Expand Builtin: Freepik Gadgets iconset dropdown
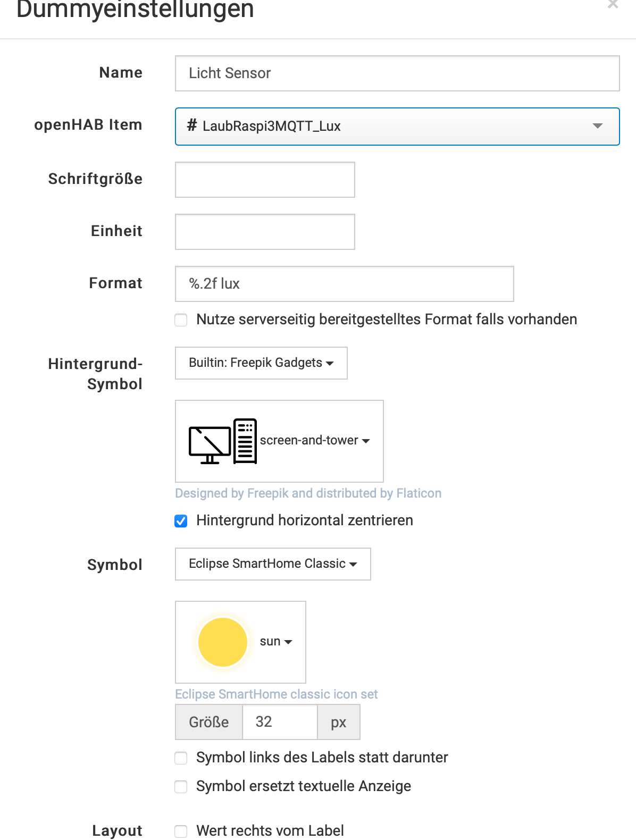Viewport: 636px width, 840px height. point(261,363)
